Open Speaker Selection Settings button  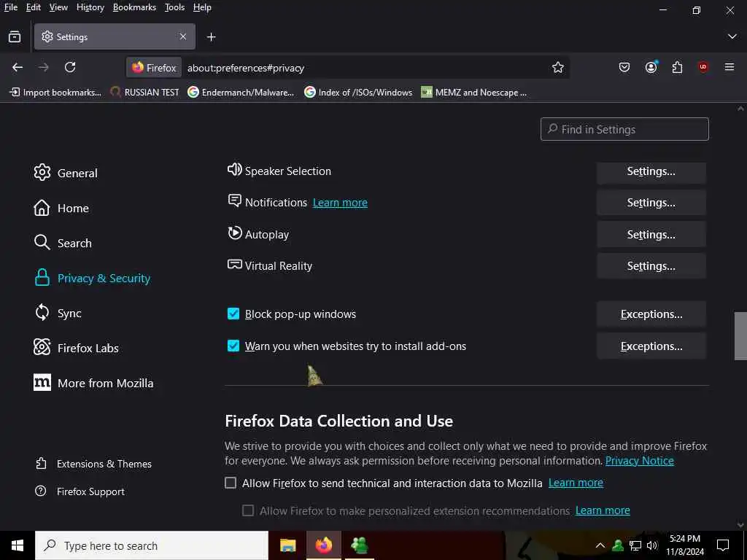point(651,171)
